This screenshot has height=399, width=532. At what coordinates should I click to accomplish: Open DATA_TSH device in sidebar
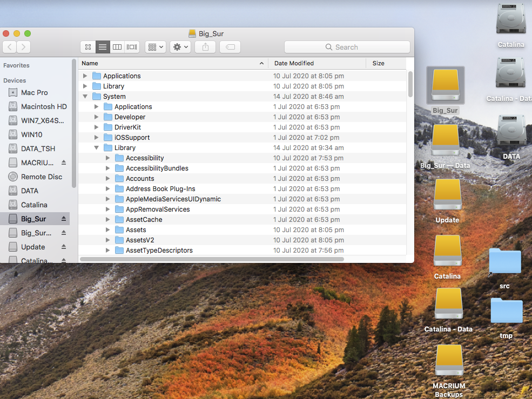coord(35,148)
